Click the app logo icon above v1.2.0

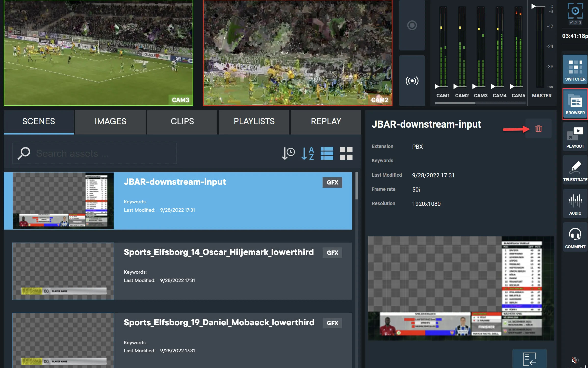(575, 11)
